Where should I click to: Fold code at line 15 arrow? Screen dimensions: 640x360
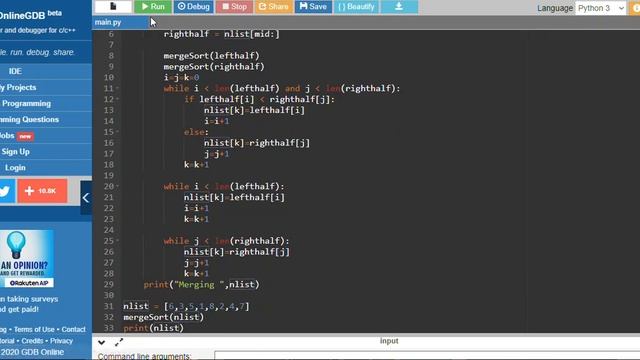coord(118,132)
